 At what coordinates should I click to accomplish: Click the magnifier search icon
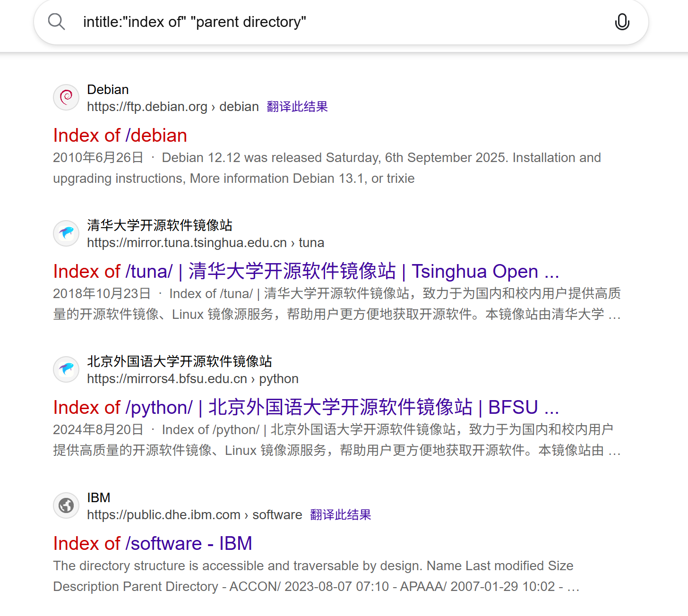[x=56, y=22]
